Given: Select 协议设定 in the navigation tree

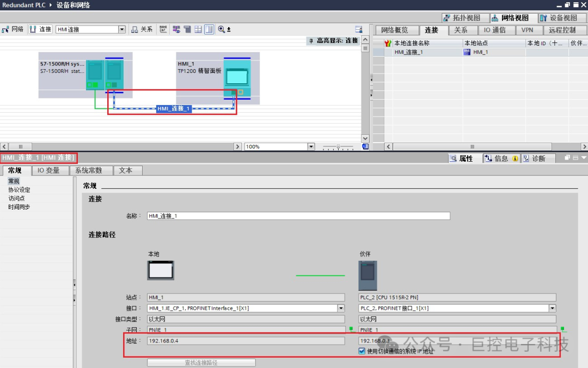Looking at the screenshot, I should [19, 190].
